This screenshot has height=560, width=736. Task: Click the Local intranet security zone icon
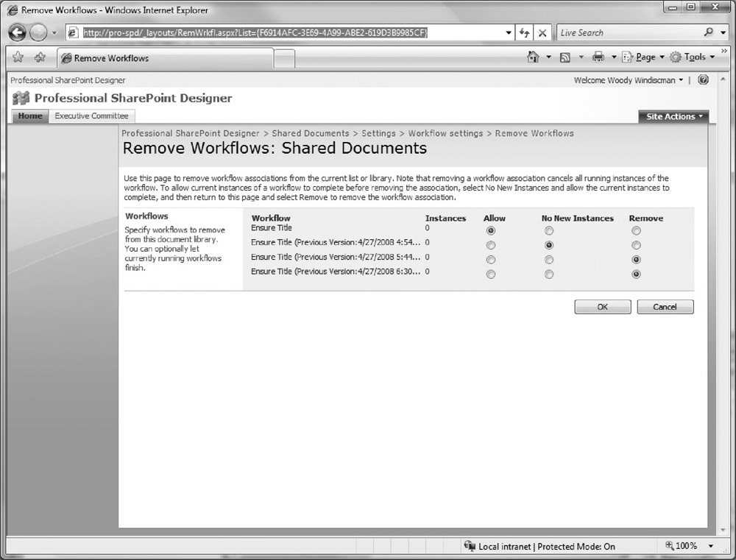[470, 546]
